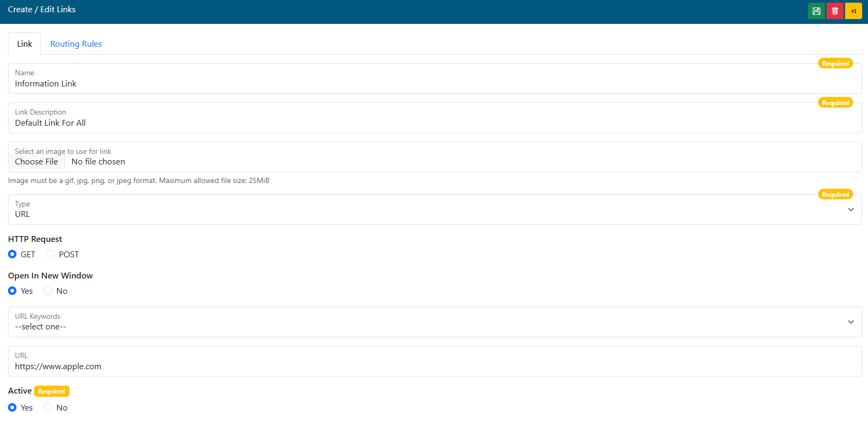
Task: Click the 'No file chosen' text
Action: pos(98,162)
